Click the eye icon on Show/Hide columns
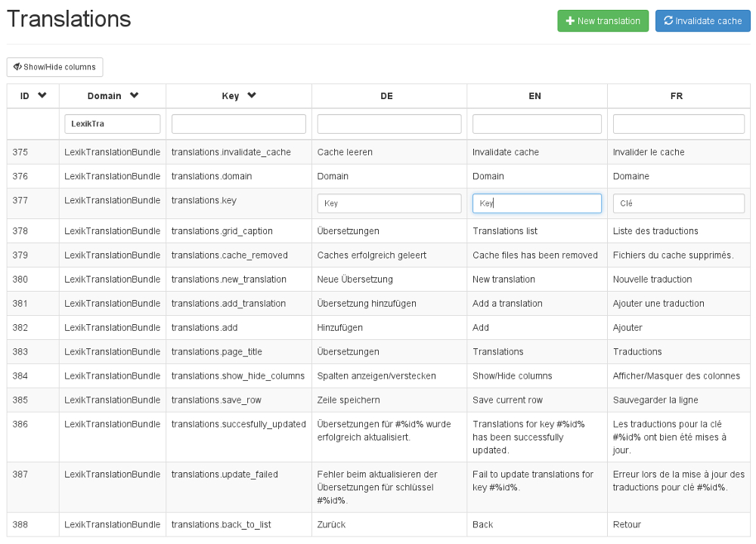This screenshot has height=544, width=756. [x=17, y=67]
